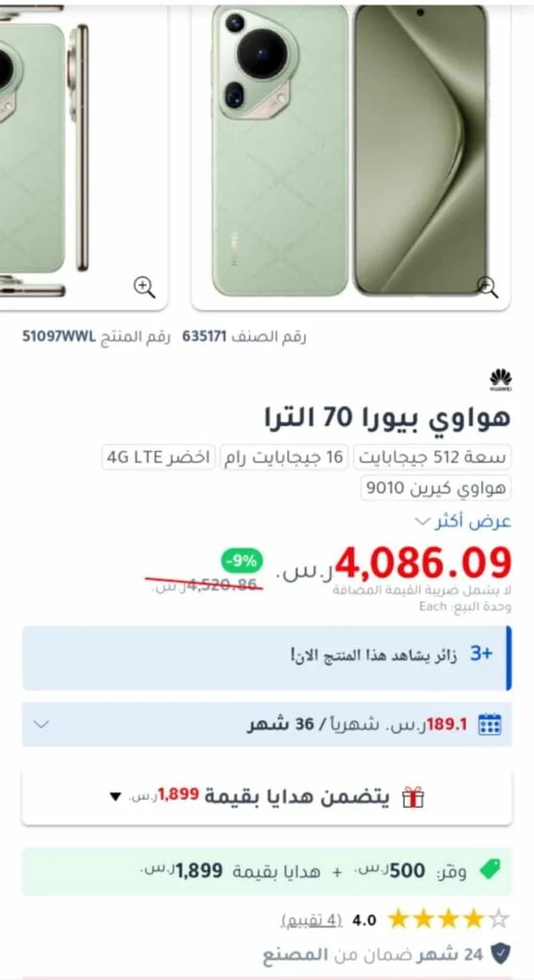This screenshot has height=980, width=534.
Task: Click the هواوي بيورا 70 الترا title
Action: [x=388, y=417]
